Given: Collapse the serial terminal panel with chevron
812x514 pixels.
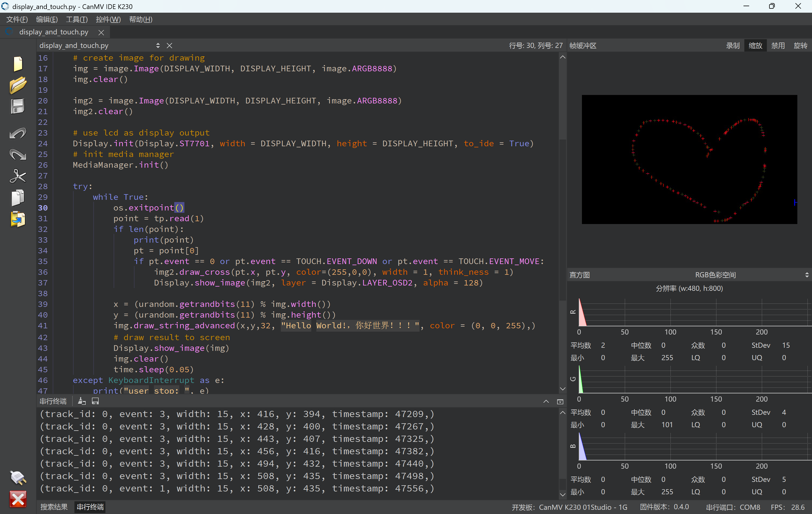Looking at the screenshot, I should (546, 402).
